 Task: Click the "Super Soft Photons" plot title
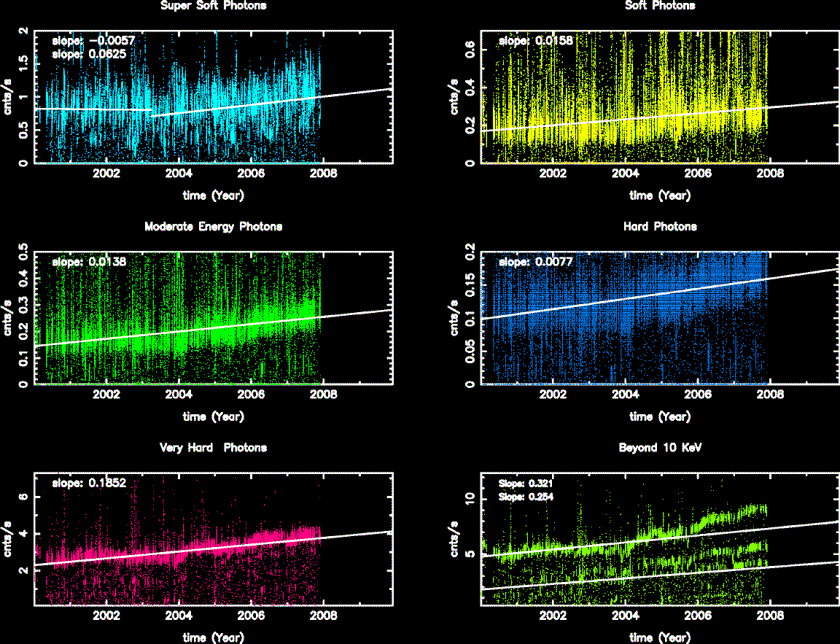213,6
